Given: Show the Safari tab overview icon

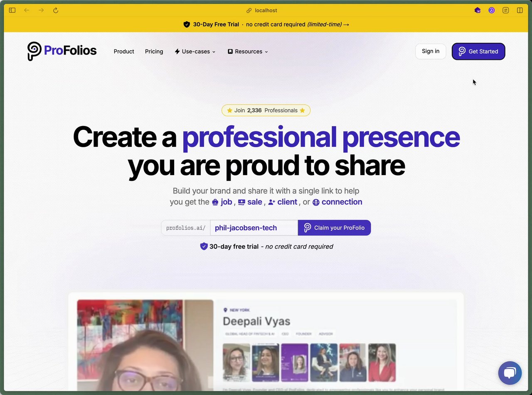Looking at the screenshot, I should 520,10.
